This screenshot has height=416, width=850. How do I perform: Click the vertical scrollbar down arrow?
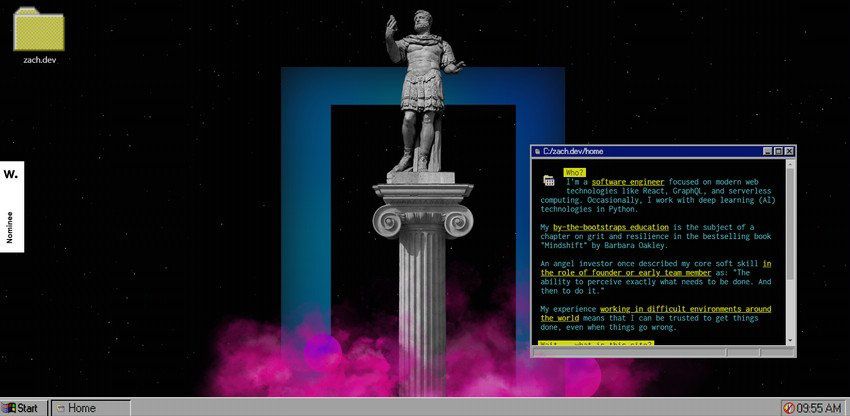point(790,339)
